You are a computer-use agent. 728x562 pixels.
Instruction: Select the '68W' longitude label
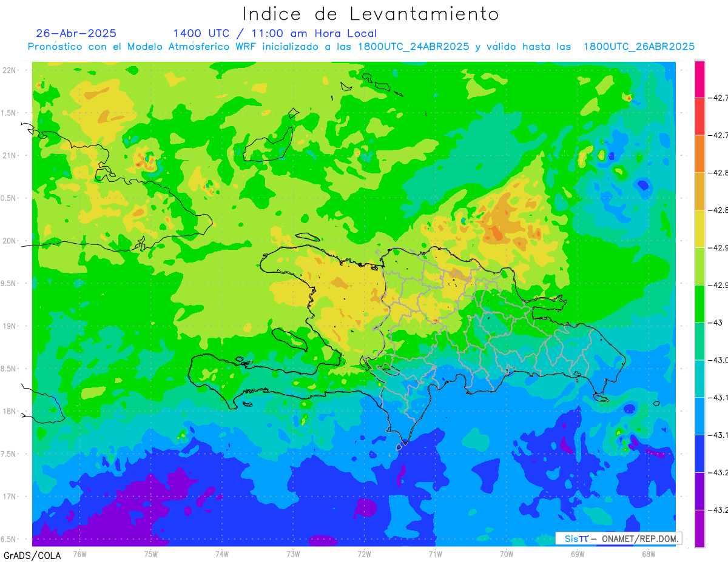(648, 553)
